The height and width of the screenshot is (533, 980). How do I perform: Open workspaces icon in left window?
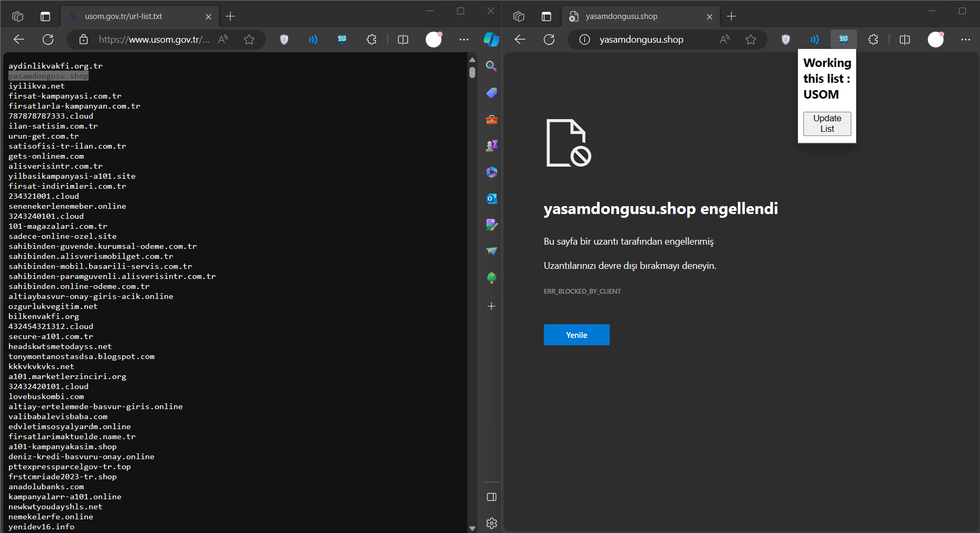pyautogui.click(x=17, y=16)
